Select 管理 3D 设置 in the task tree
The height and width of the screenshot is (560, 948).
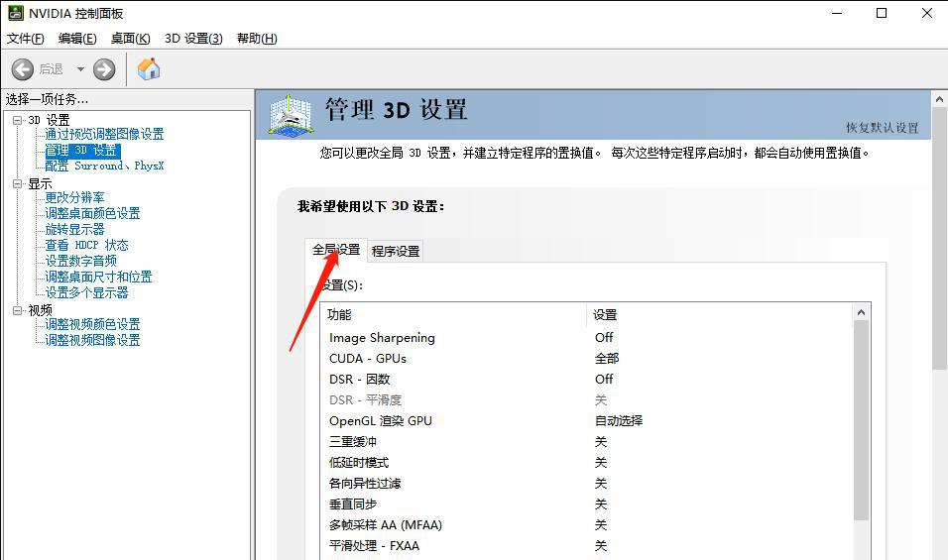click(82, 150)
